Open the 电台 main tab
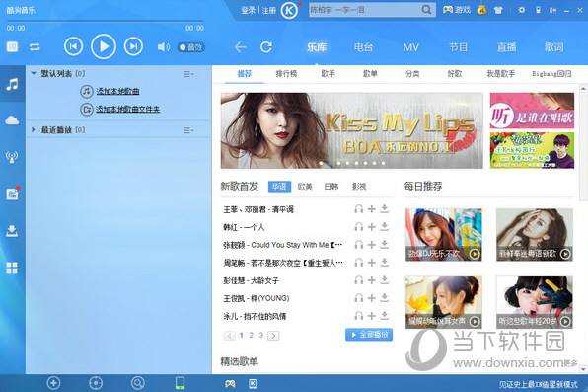588x392 pixels. coord(363,47)
